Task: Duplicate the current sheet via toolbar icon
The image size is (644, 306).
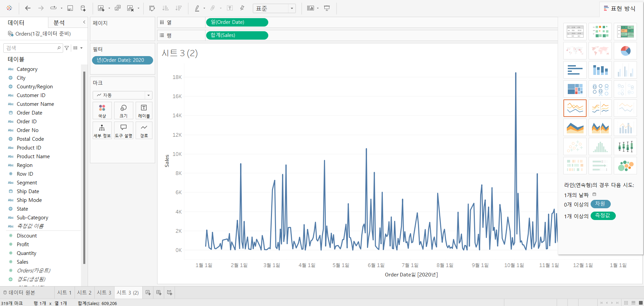Action: (x=118, y=8)
